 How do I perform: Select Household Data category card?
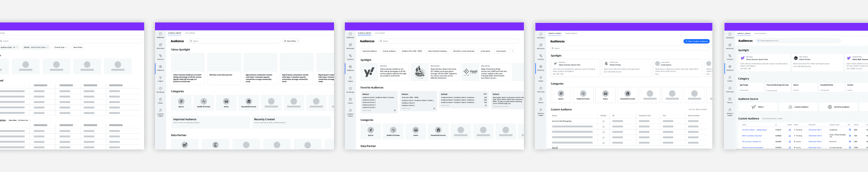831,87
